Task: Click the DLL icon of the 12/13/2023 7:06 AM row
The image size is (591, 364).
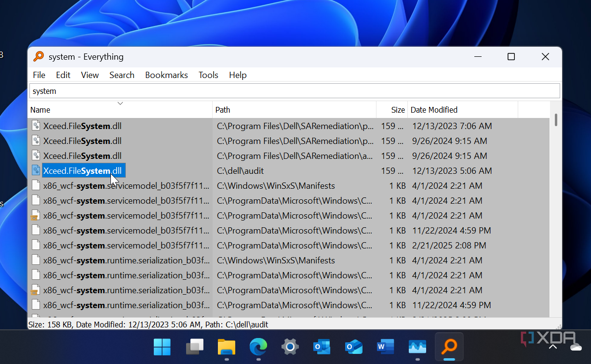Action: click(x=36, y=126)
